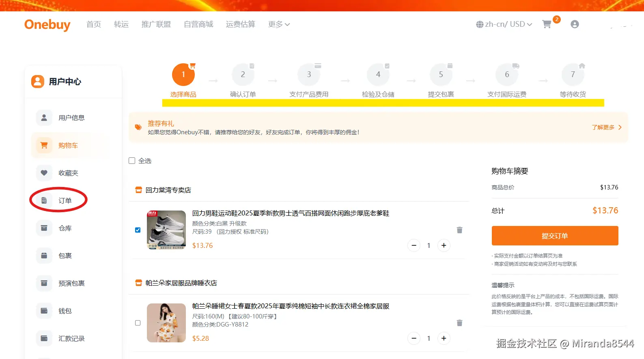
Task: Click the Onebuy logo
Action: 47,24
